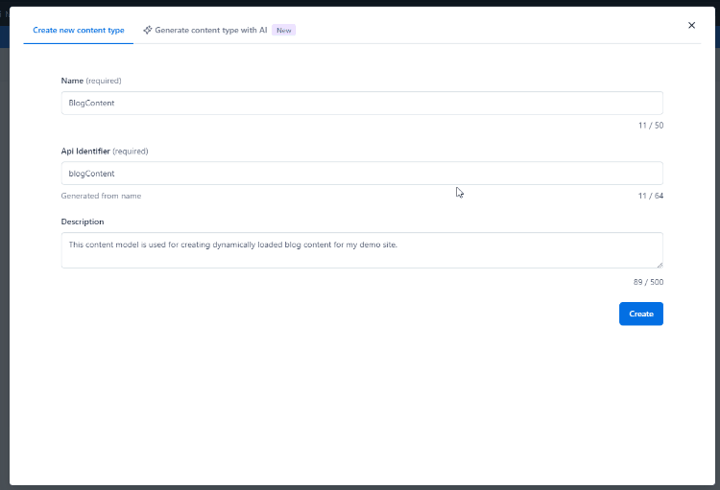Open Generate content type with AI tab
The height and width of the screenshot is (490, 720).
coord(219,30)
